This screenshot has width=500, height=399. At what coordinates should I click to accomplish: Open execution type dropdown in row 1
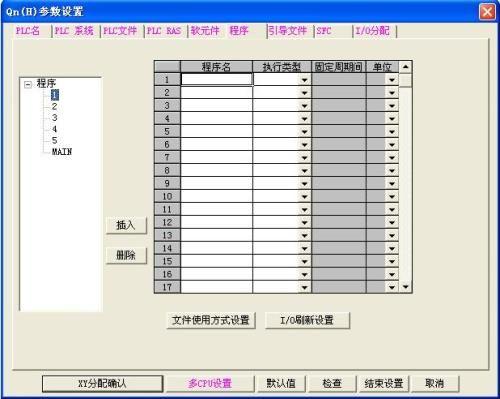click(x=304, y=80)
